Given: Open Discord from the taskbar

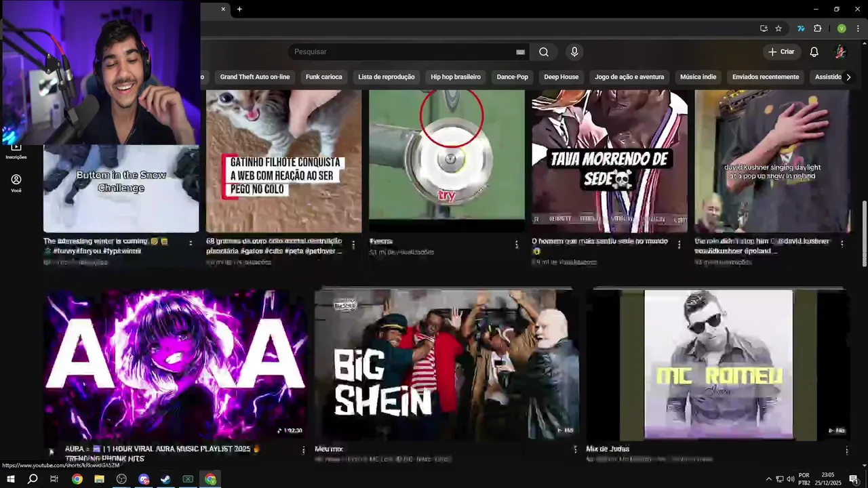Looking at the screenshot, I should point(144,479).
